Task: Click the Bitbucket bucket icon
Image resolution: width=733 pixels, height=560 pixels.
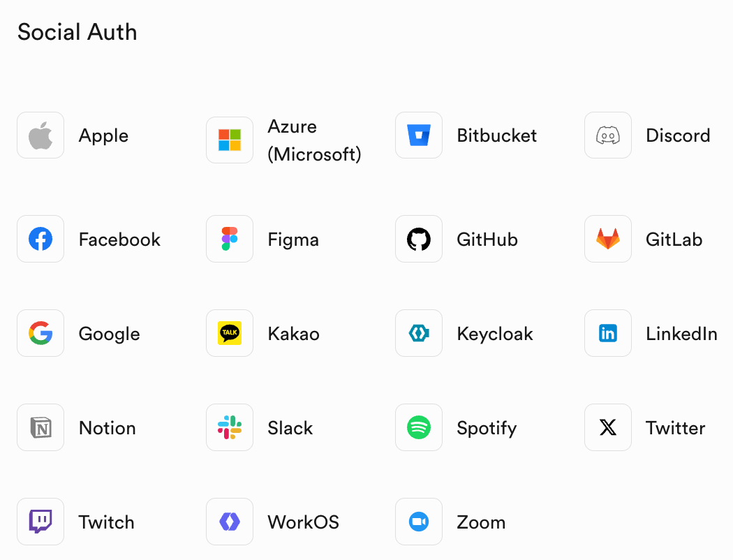Action: coord(419,135)
